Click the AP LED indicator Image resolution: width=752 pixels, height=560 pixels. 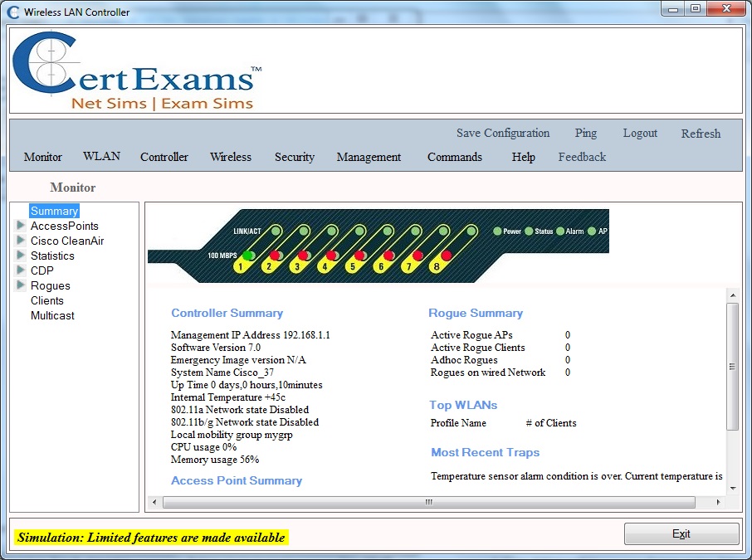point(592,231)
